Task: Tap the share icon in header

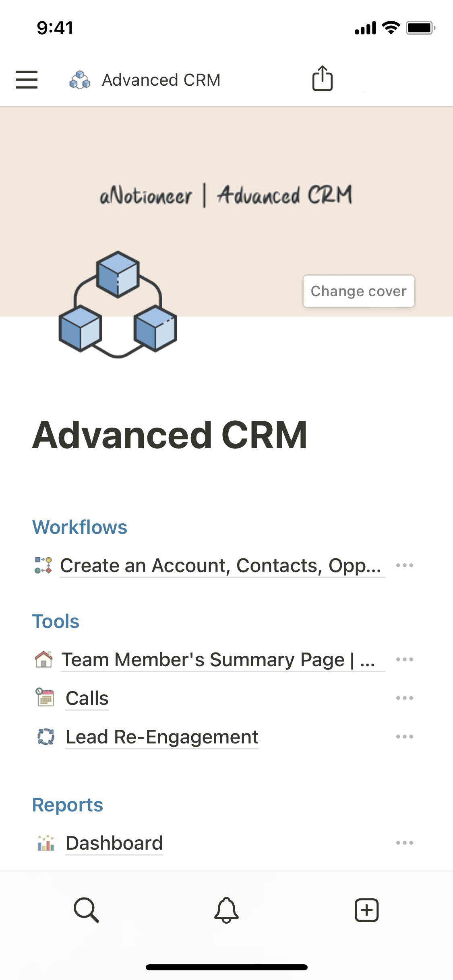Action: 322,78
